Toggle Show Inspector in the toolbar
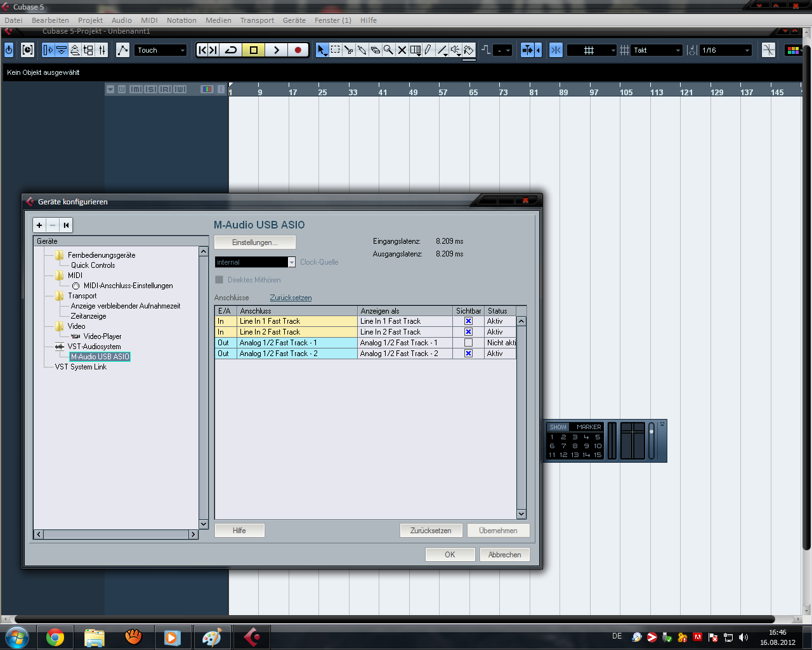812x650 pixels. pos(48,50)
